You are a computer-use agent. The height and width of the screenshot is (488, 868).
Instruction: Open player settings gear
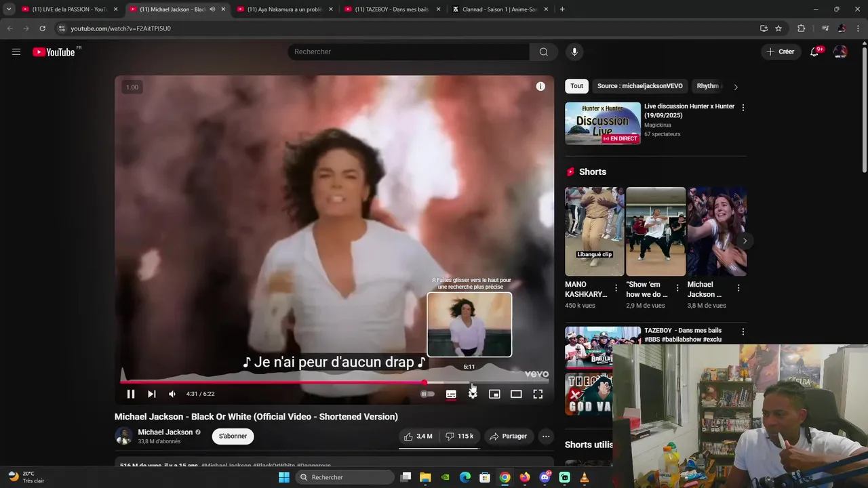(x=473, y=394)
